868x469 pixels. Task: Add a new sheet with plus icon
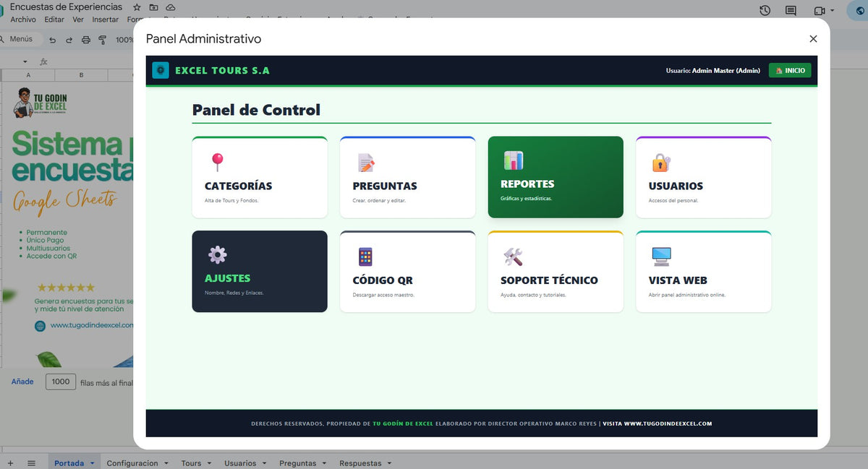point(10,462)
